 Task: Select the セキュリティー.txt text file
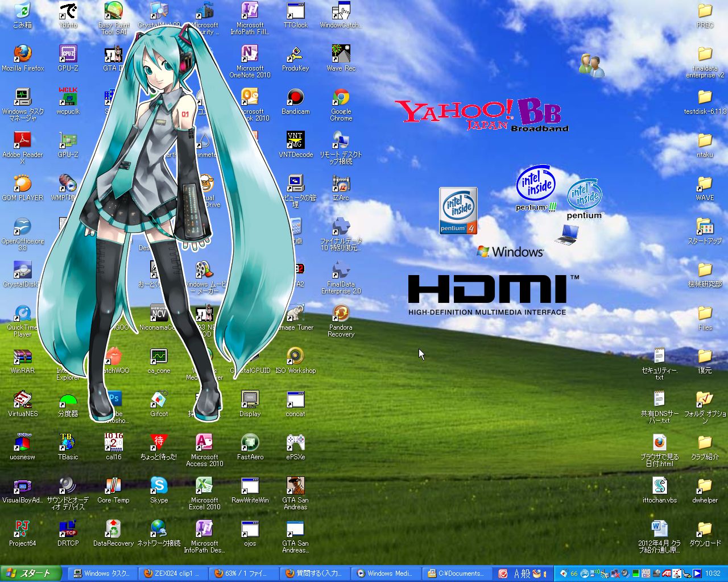[660, 364]
